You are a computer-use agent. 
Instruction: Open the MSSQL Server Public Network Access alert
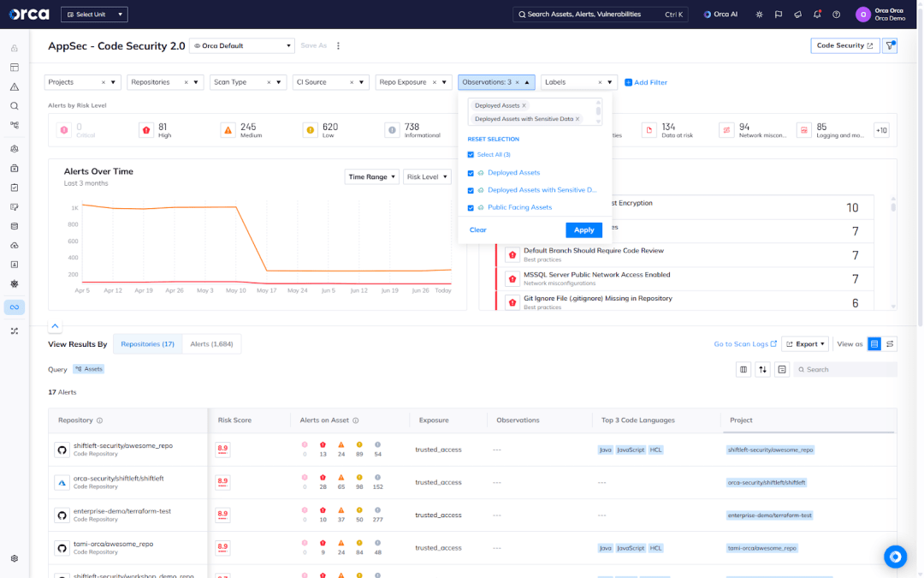685,279
